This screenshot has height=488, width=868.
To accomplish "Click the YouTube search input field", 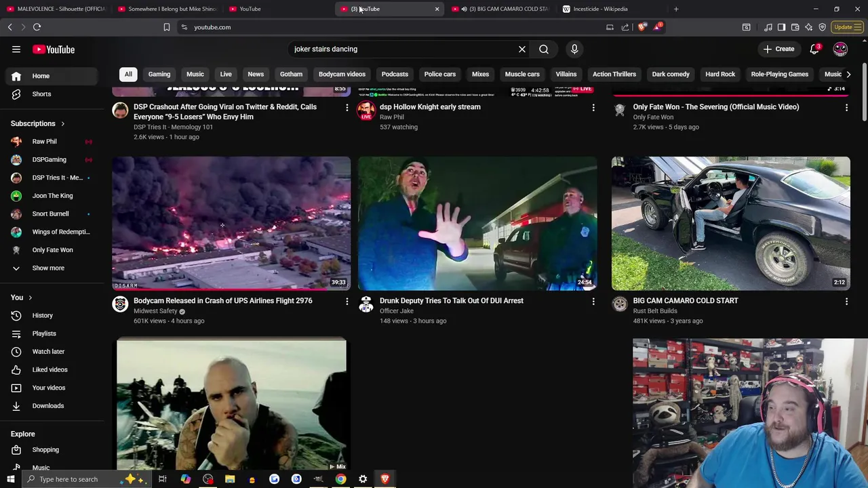I will pos(403,49).
